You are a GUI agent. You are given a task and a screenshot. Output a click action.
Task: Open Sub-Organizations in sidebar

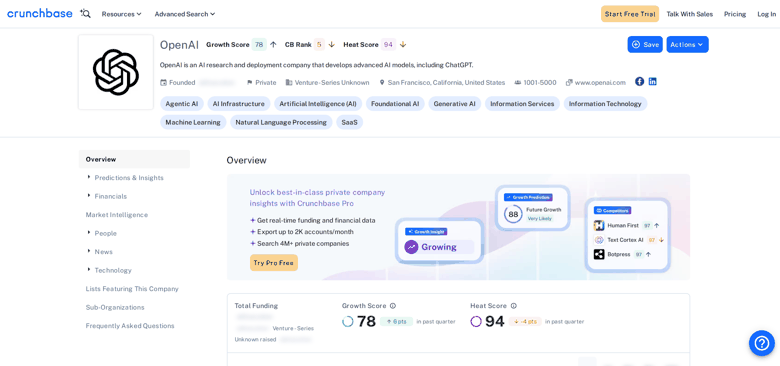coord(115,307)
